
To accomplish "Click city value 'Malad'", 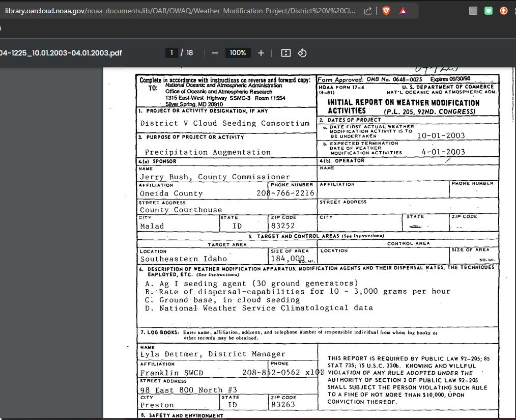I will click(152, 226).
